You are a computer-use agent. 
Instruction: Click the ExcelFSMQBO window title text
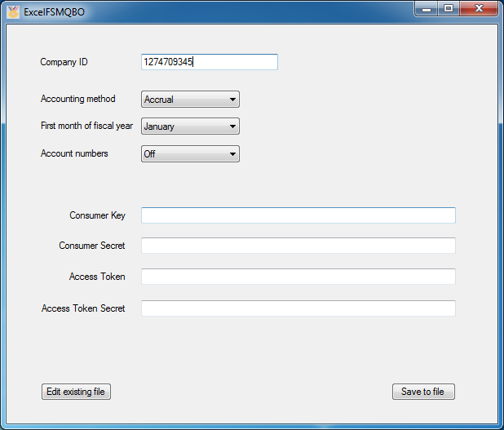[x=54, y=12]
